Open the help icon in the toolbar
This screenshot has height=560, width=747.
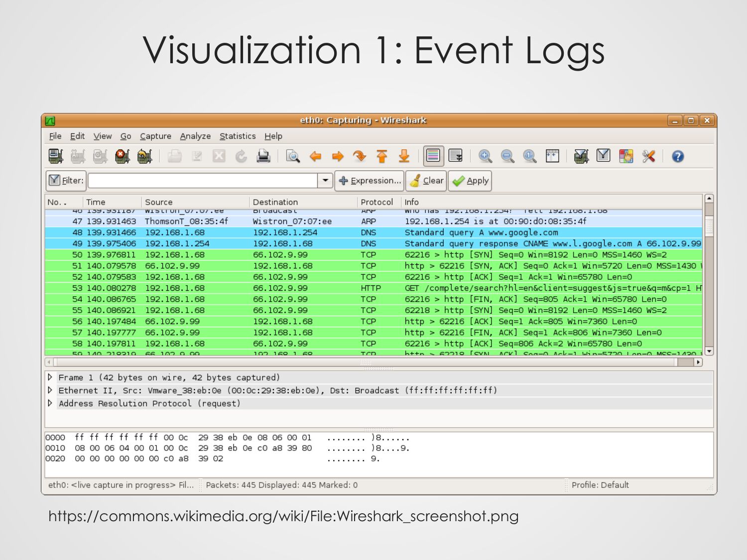point(678,156)
